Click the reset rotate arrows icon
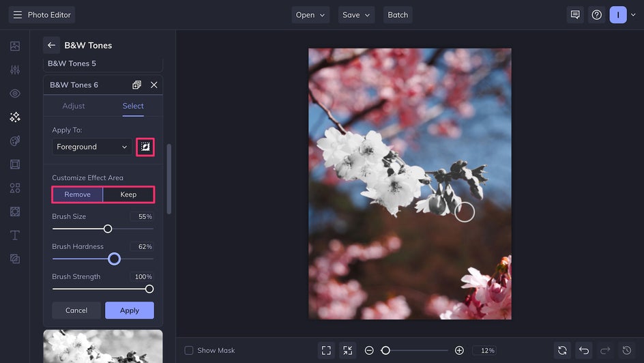 coord(562,350)
